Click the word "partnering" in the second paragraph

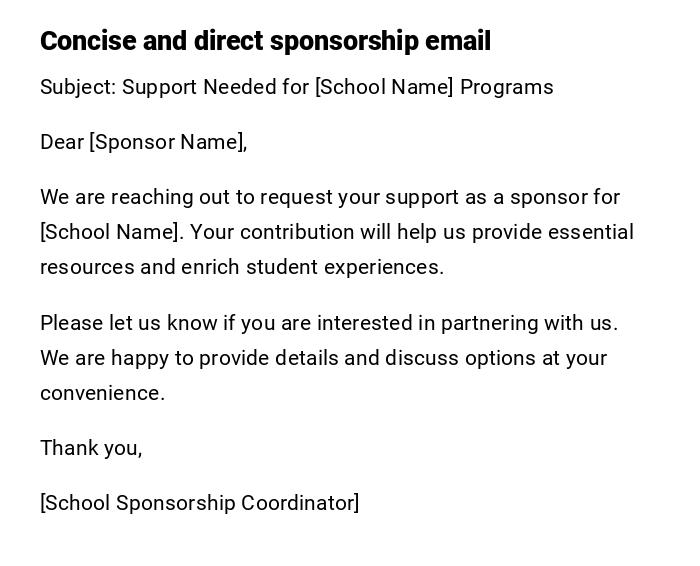[490, 323]
